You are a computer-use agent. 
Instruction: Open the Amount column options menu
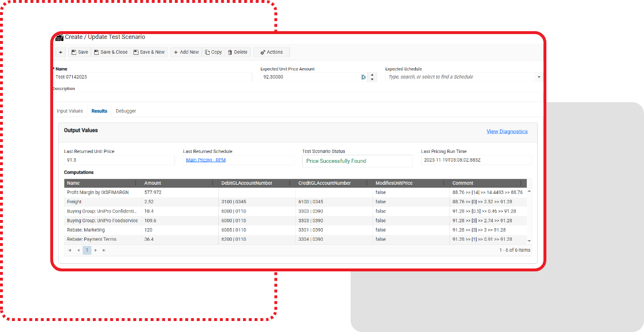213,183
